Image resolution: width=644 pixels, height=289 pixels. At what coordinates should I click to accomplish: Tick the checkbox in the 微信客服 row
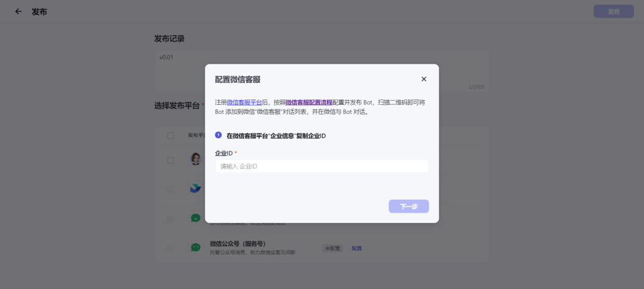[169, 219]
